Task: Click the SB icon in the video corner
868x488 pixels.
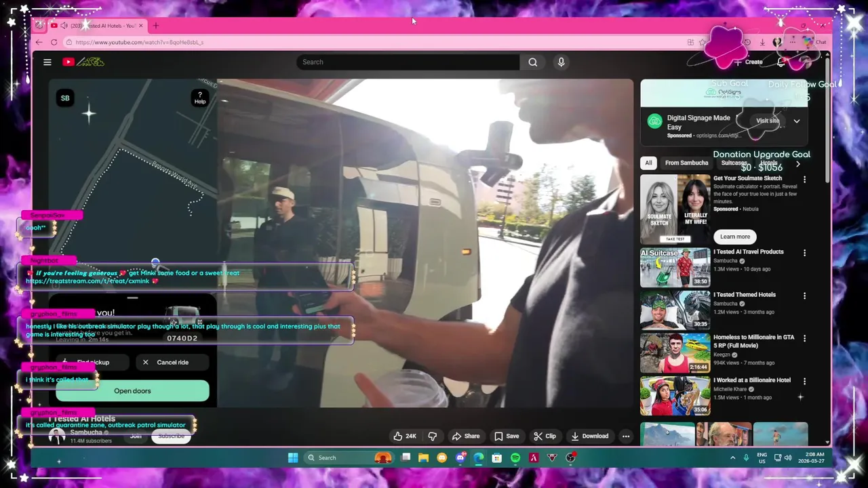Action: tap(65, 98)
